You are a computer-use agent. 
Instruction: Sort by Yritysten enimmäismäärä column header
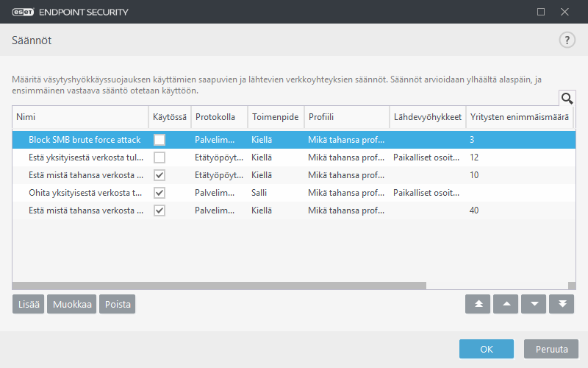click(520, 117)
